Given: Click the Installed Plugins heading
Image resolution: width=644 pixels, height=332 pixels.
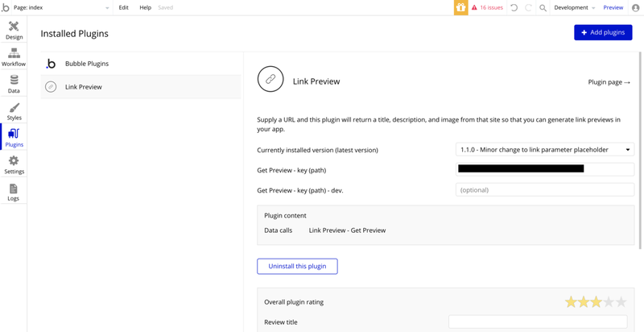Looking at the screenshot, I should [74, 34].
